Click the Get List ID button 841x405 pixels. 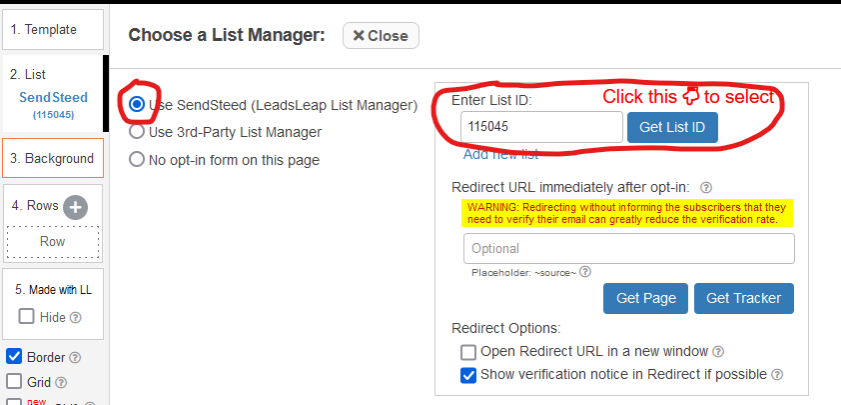[x=672, y=127]
